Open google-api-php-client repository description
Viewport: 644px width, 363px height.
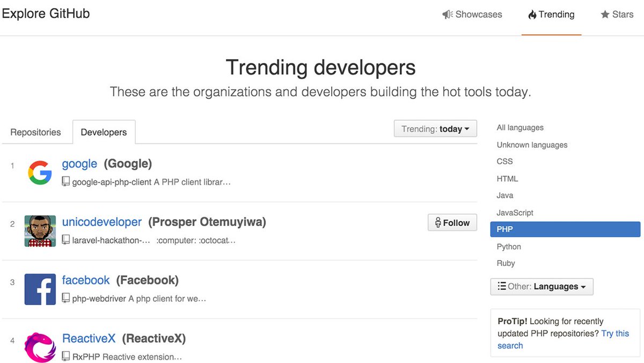(x=146, y=182)
